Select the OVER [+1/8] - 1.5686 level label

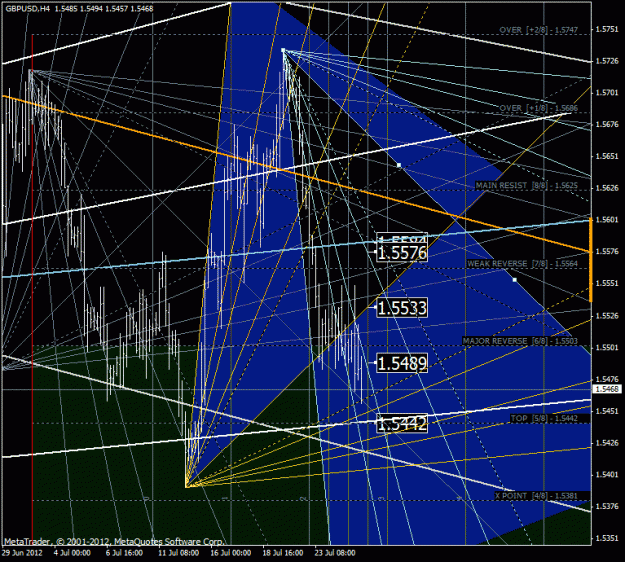(x=539, y=108)
